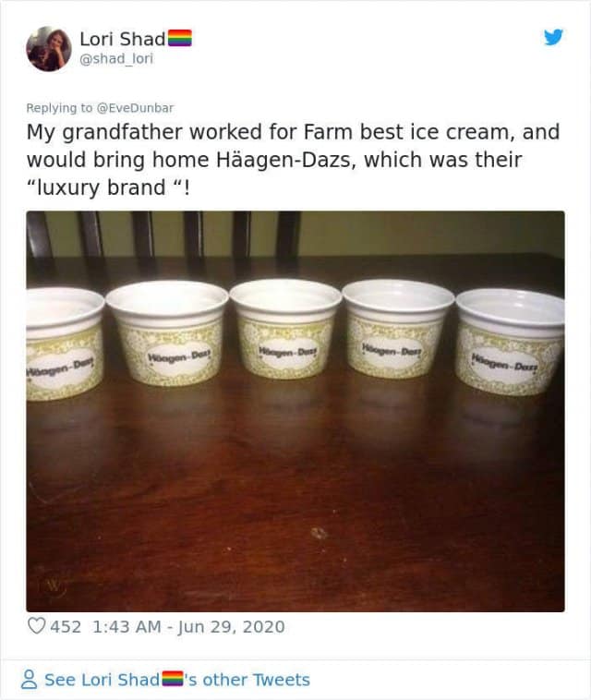This screenshot has height=700, width=591.
Task: Open the @EveDunbar mention link
Action: (135, 108)
